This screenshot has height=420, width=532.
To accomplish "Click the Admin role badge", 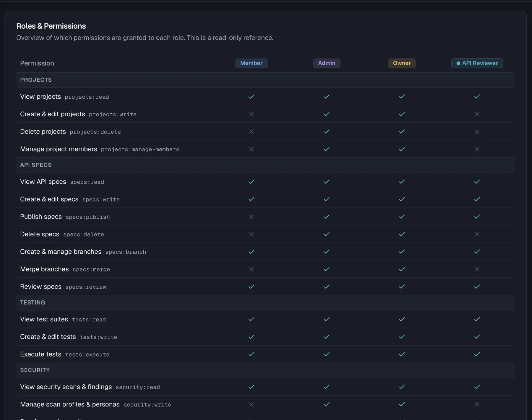I will point(327,63).
